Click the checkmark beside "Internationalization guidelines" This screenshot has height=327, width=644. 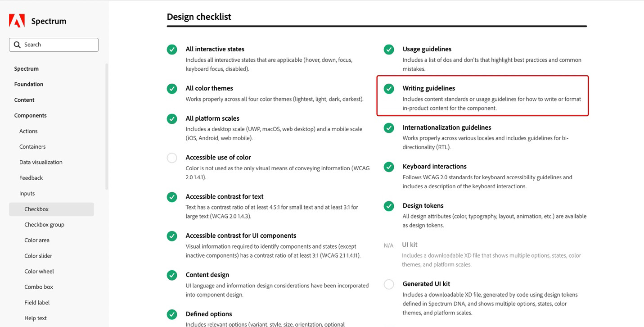[x=388, y=128]
